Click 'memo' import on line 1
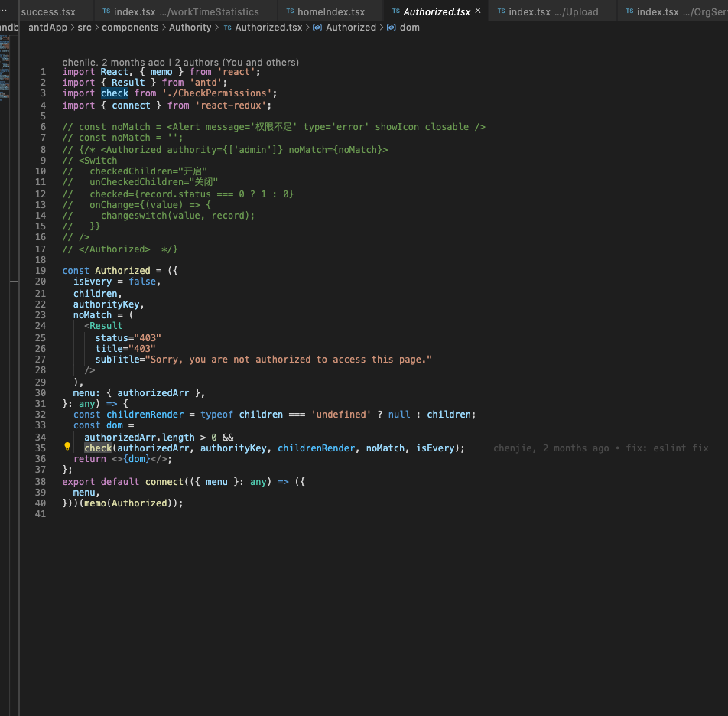Screen dimensions: 728x716 pyautogui.click(x=161, y=72)
